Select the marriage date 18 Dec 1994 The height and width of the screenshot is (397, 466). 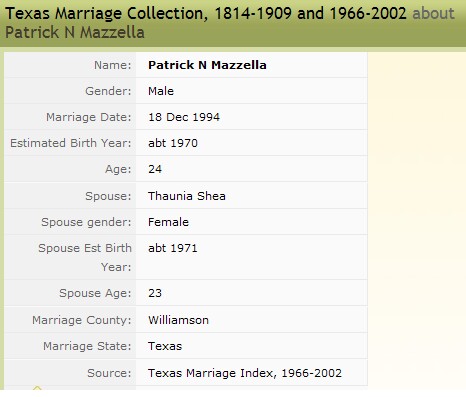tap(184, 117)
